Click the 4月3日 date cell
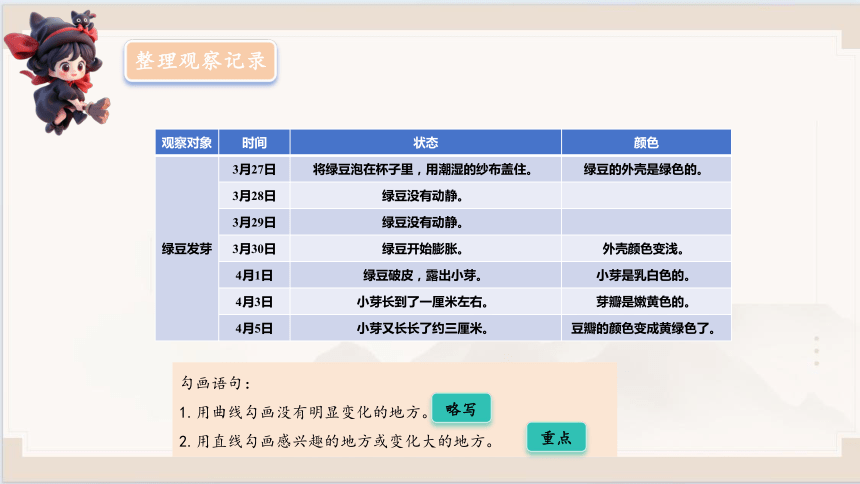This screenshot has height=484, width=860. [x=254, y=301]
